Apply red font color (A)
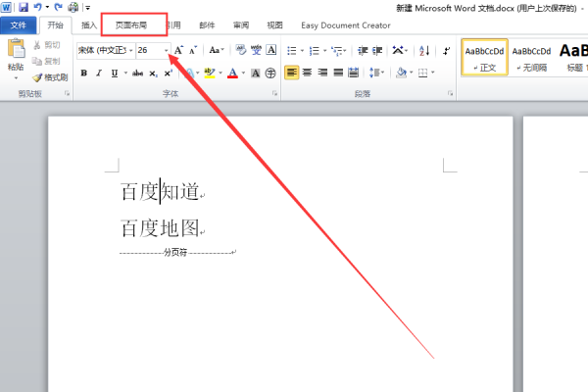The width and height of the screenshot is (588, 392). pyautogui.click(x=233, y=73)
